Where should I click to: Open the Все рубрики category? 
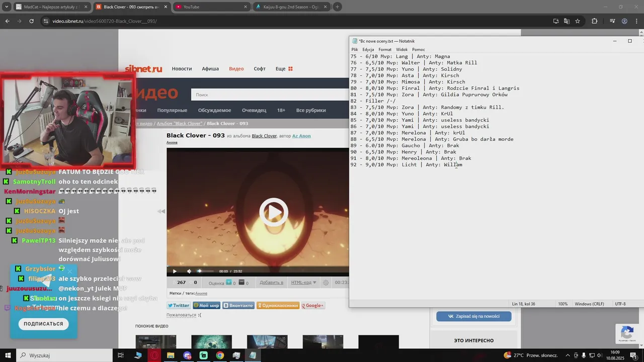click(x=311, y=110)
